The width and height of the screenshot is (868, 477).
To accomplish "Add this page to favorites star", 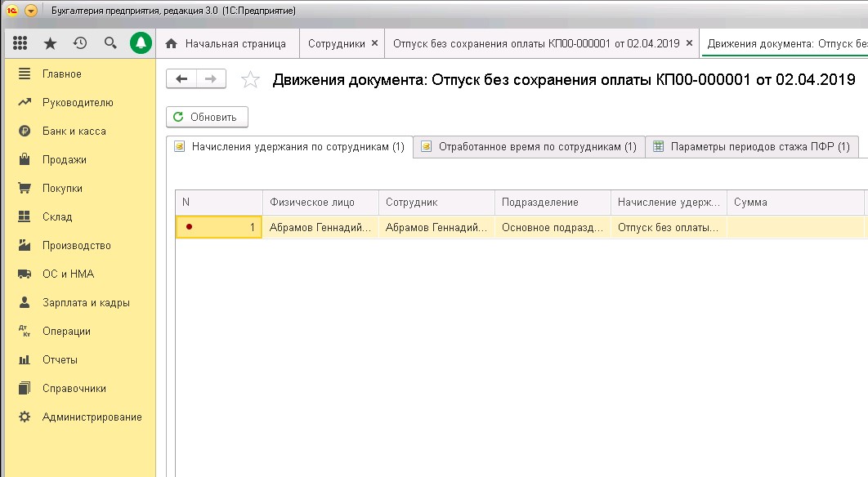I will coord(251,79).
